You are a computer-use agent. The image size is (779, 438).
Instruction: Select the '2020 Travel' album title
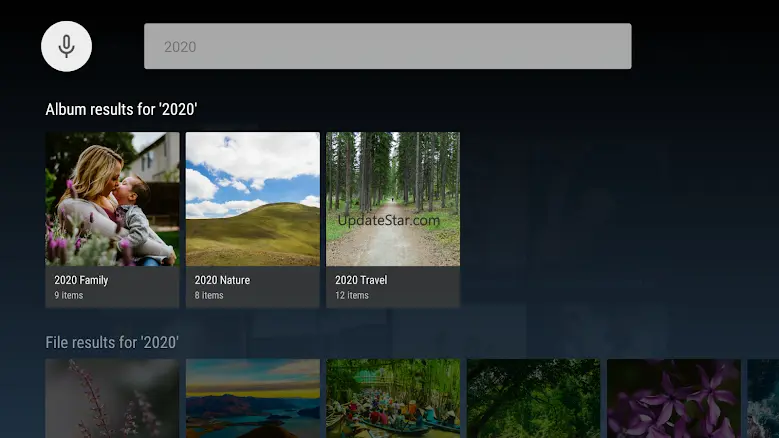click(x=361, y=280)
